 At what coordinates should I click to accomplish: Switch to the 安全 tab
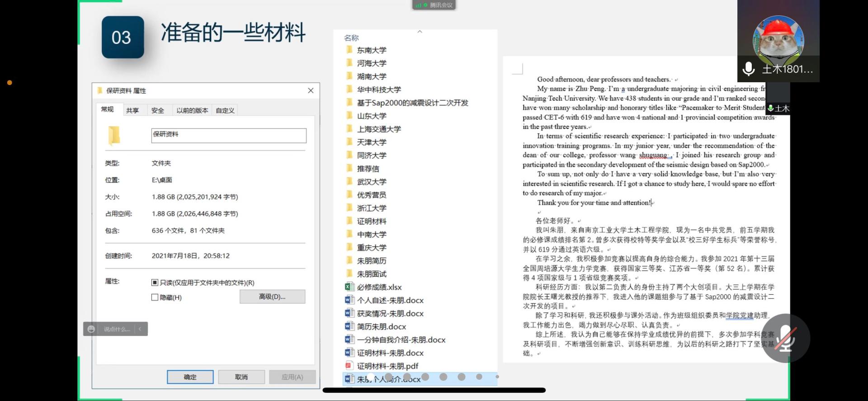tap(158, 110)
